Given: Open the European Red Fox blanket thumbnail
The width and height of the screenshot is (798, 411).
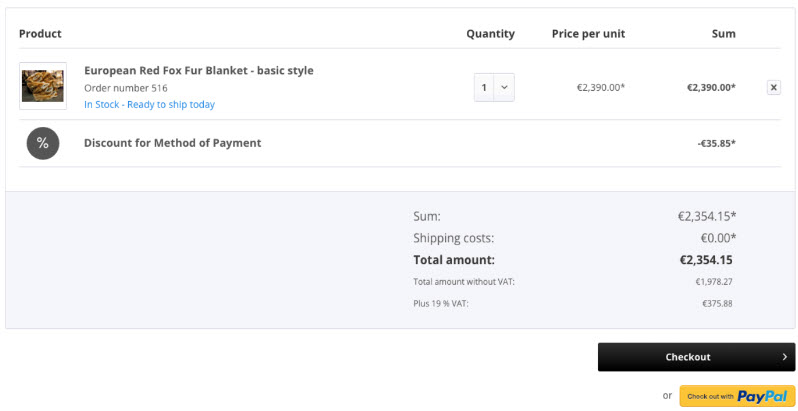Looking at the screenshot, I should click(x=43, y=86).
